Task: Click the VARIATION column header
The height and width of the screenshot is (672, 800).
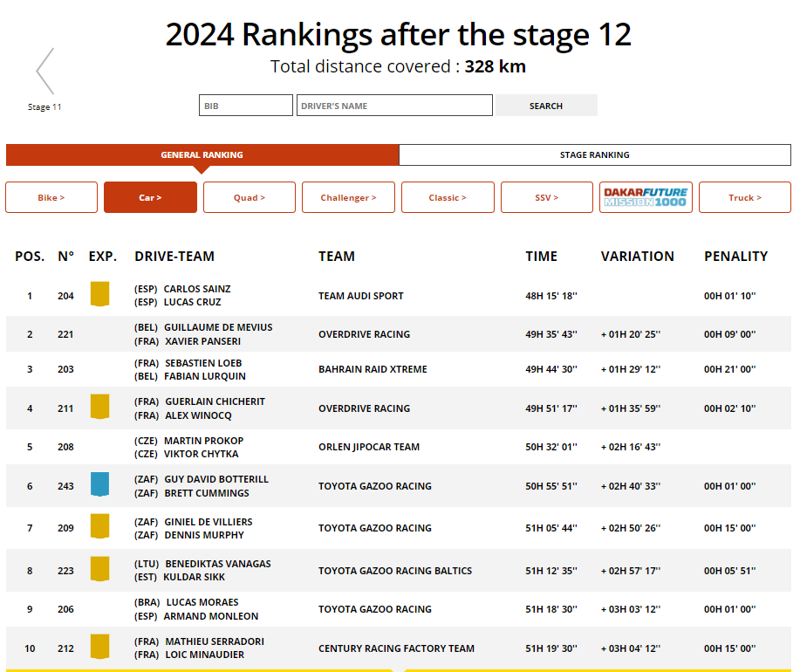Action: [637, 257]
